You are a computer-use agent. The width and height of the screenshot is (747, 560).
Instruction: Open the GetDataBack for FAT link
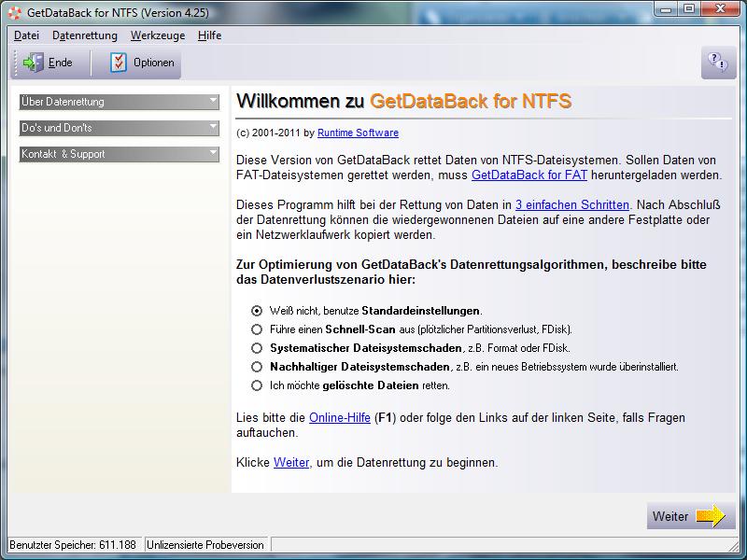(x=529, y=175)
